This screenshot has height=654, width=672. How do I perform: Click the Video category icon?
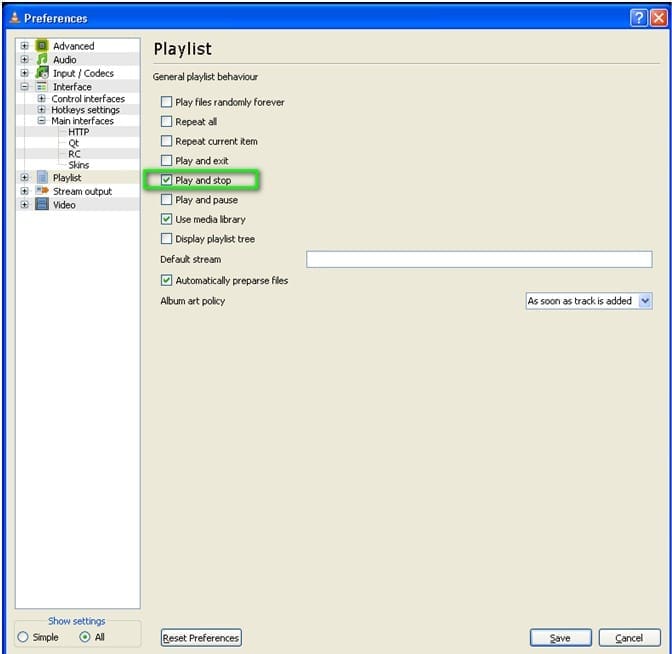click(x=42, y=205)
